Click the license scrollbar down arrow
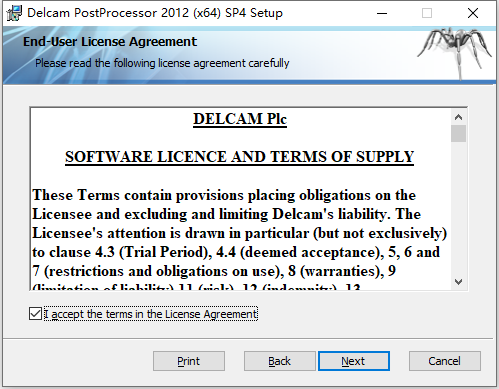The height and width of the screenshot is (389, 499). (x=458, y=282)
